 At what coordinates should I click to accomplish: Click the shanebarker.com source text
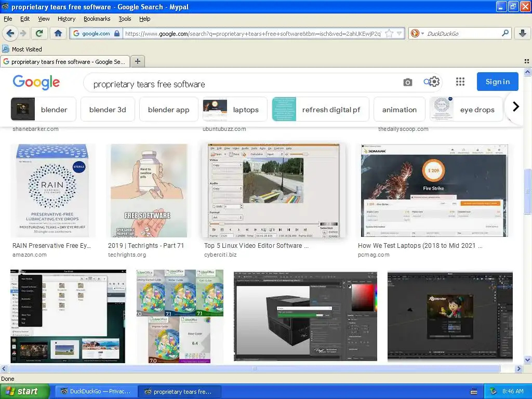pos(35,129)
